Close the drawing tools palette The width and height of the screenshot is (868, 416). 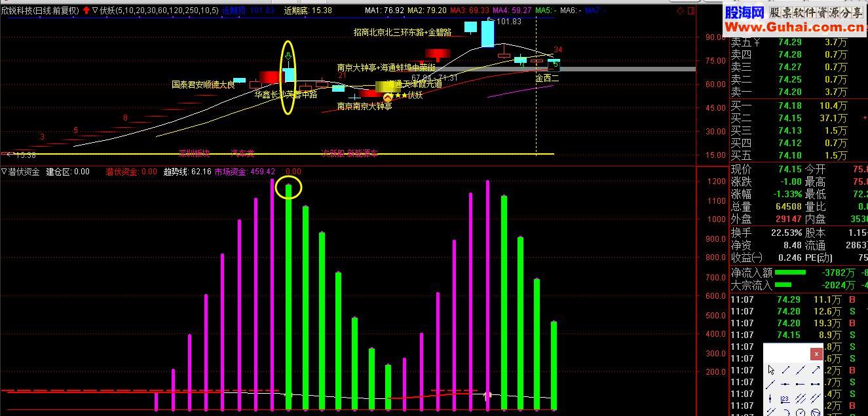[x=816, y=354]
